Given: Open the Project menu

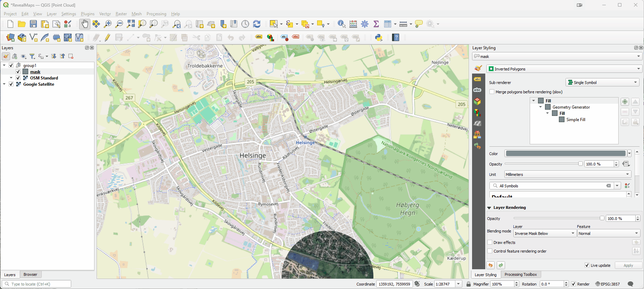Looking at the screenshot, I should 10,14.
